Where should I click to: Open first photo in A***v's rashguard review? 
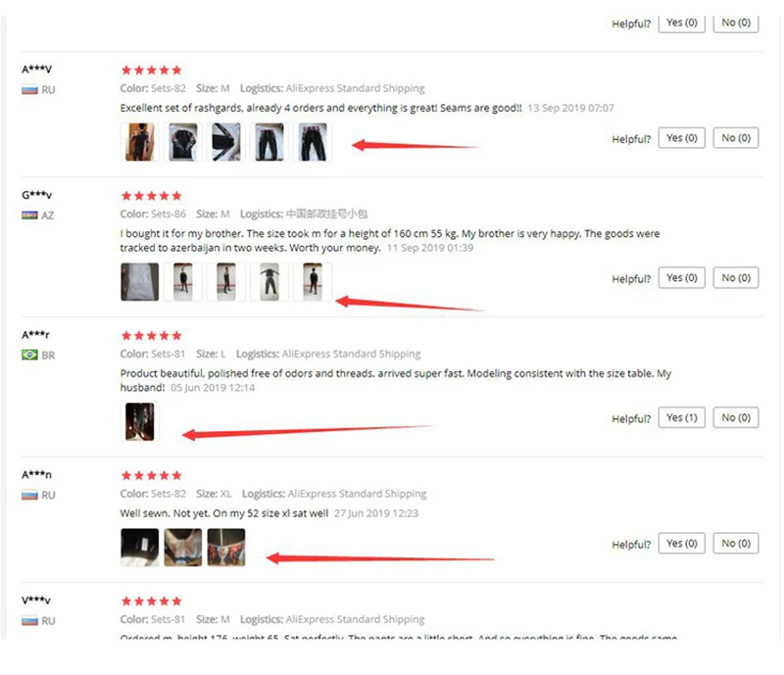click(140, 142)
